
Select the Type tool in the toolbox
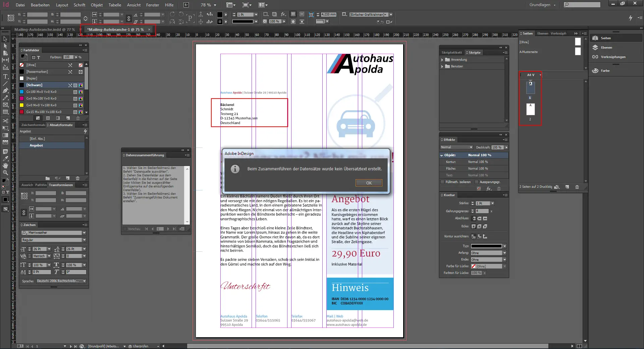click(x=5, y=76)
